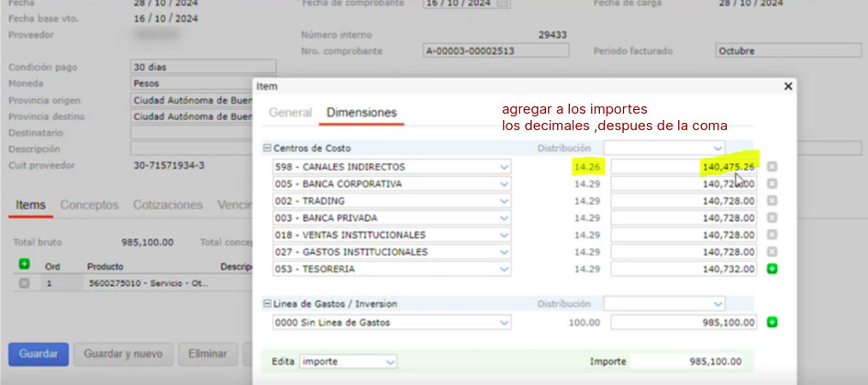Remove the 598 - CANALES INDIRECTOS cost center row
The width and height of the screenshot is (868, 385).
[772, 167]
